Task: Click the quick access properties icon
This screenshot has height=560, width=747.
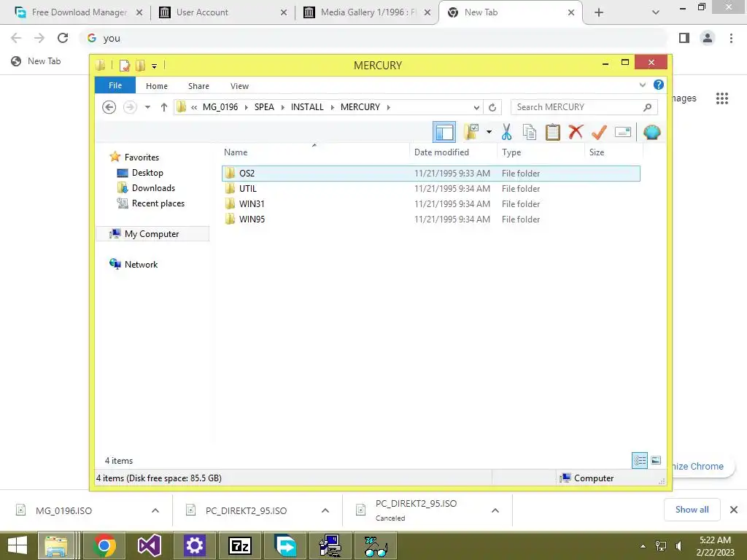Action: 124,66
